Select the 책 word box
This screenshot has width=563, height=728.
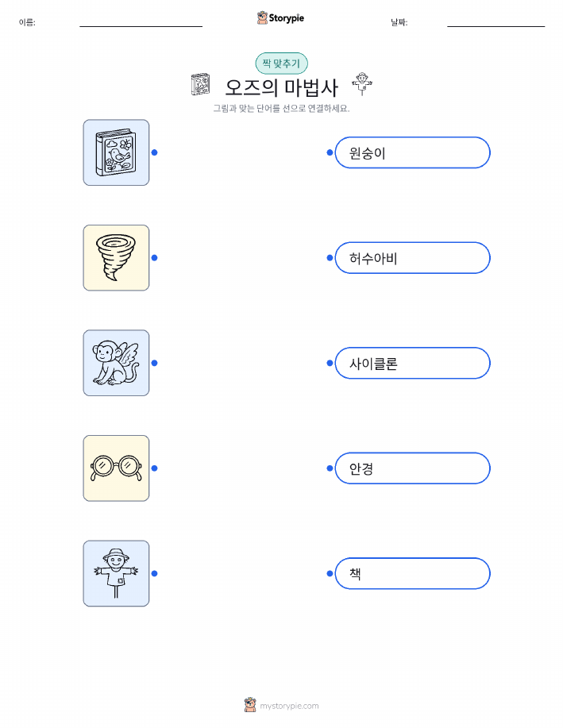pos(412,573)
